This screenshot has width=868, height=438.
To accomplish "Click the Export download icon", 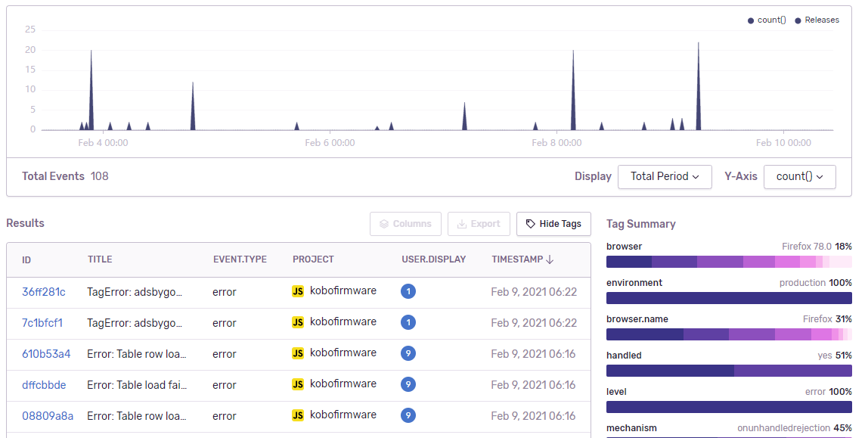I will point(462,224).
